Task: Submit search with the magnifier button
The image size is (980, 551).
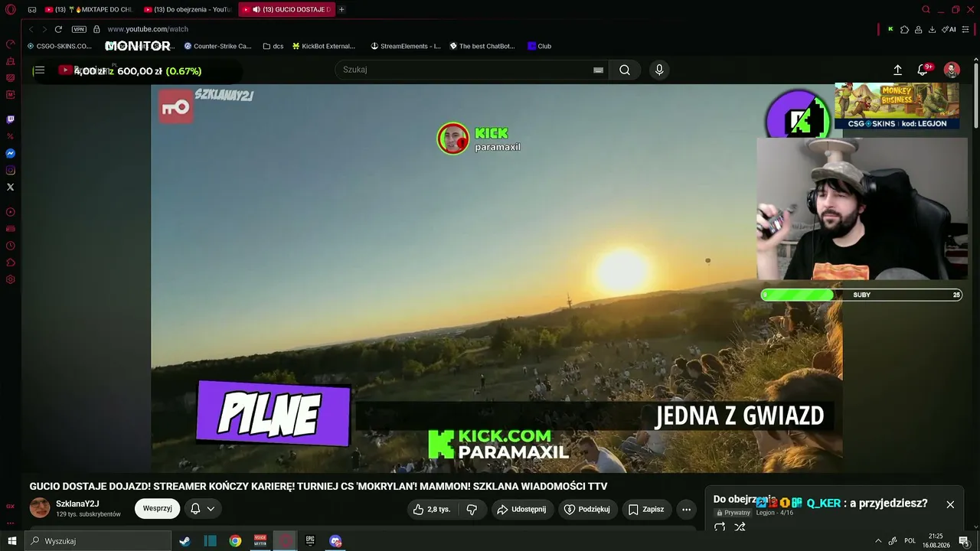Action: 625,70
